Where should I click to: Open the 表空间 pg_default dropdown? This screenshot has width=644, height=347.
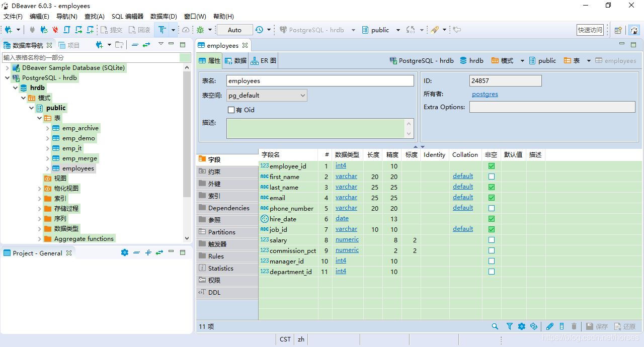point(267,95)
